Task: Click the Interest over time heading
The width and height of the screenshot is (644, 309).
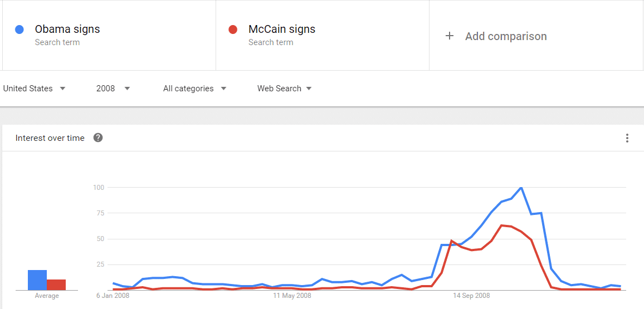Action: tap(50, 138)
